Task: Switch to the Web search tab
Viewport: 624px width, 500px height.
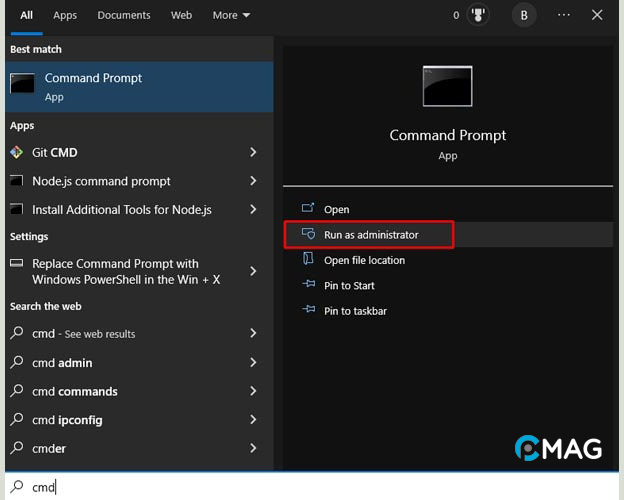Action: coord(181,15)
